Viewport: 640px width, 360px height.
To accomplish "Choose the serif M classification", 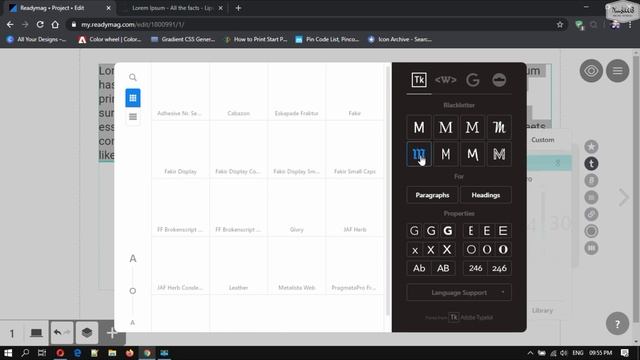I will [x=446, y=127].
